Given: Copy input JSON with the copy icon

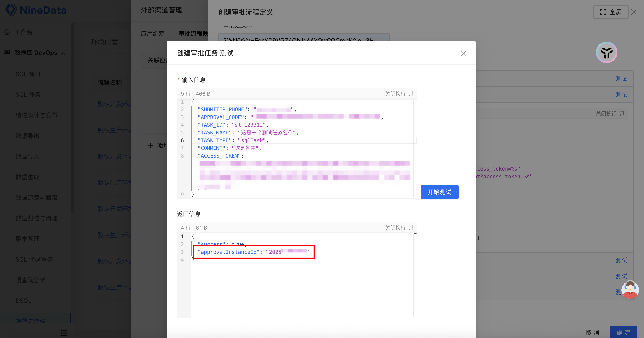Looking at the screenshot, I should (411, 93).
